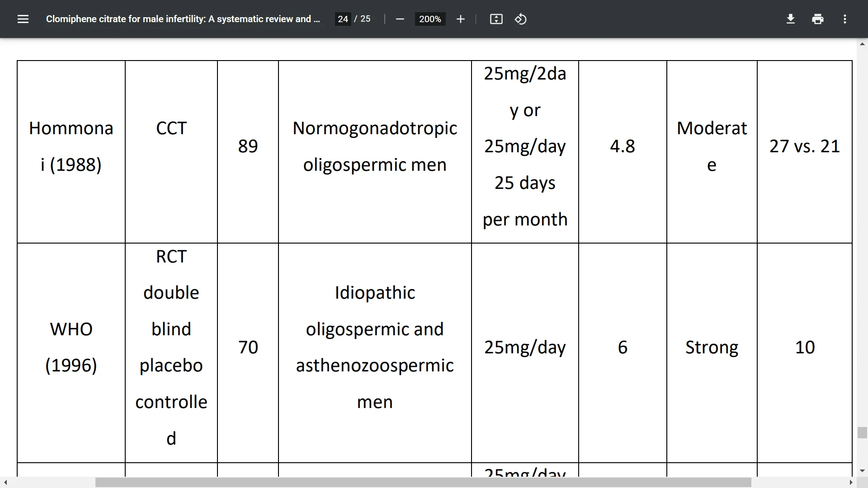Print the document

tap(817, 19)
